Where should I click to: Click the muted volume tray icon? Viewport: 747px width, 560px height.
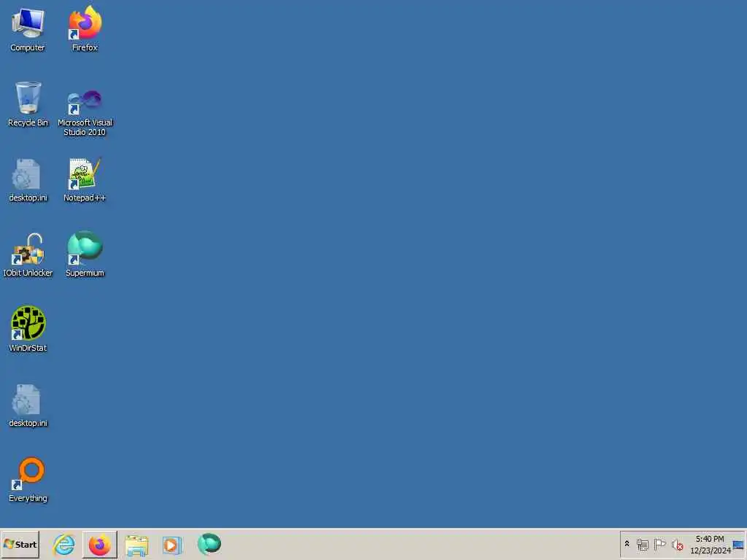677,544
